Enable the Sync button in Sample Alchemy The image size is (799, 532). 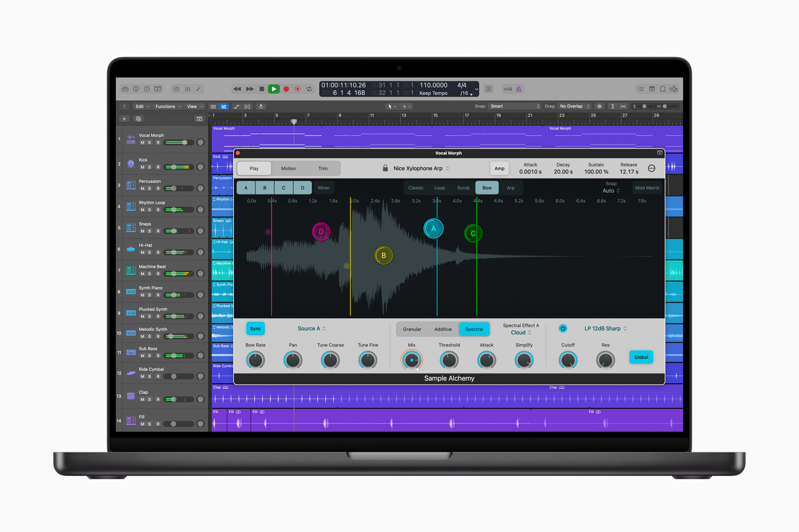(x=255, y=328)
